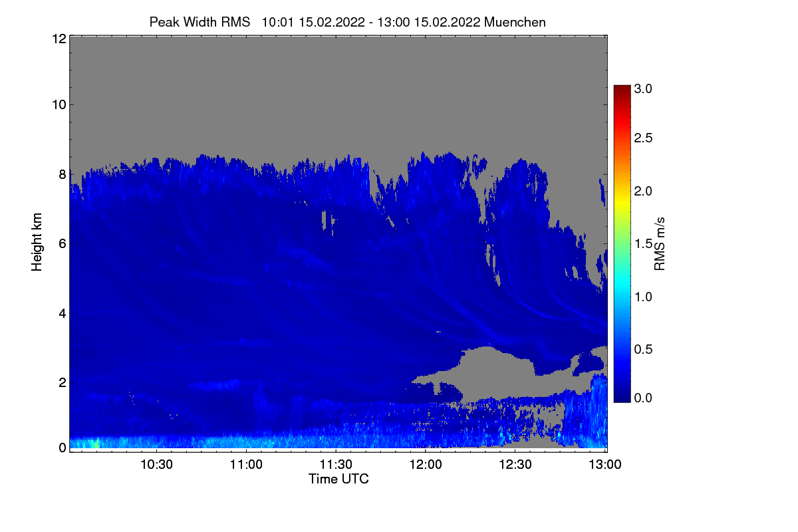Click the 11:30 time axis tick label

pos(336,465)
